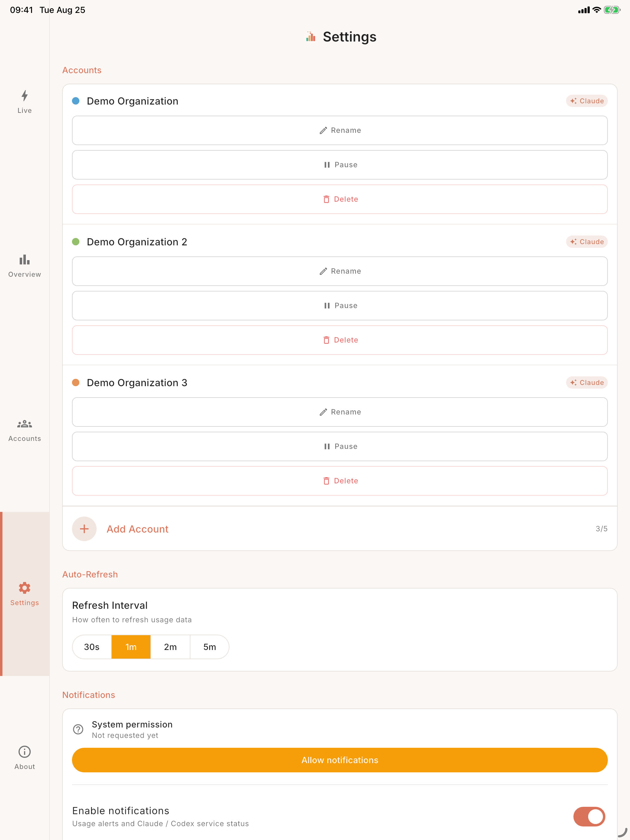Viewport: 630px width, 840px height.
Task: Switch to the Overview tab
Action: coord(25,266)
